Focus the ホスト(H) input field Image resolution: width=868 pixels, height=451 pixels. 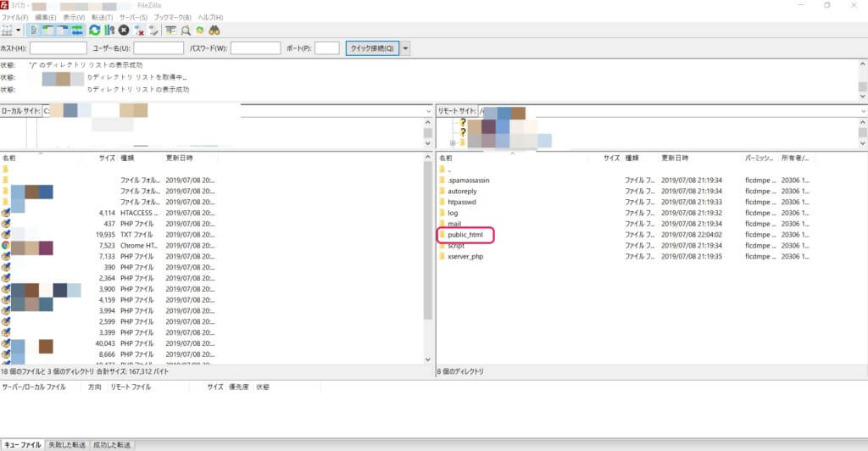click(58, 48)
